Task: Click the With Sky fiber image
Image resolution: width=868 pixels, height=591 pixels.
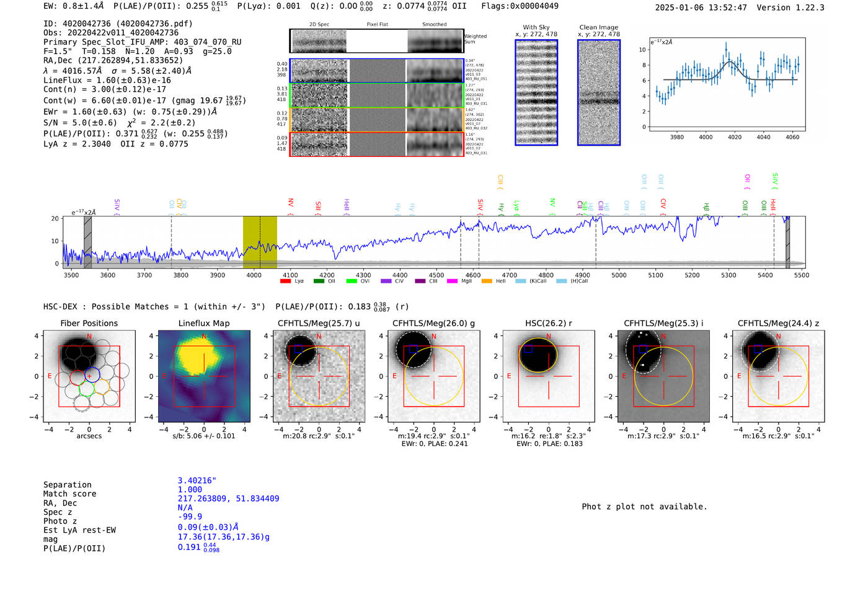Action: click(536, 92)
